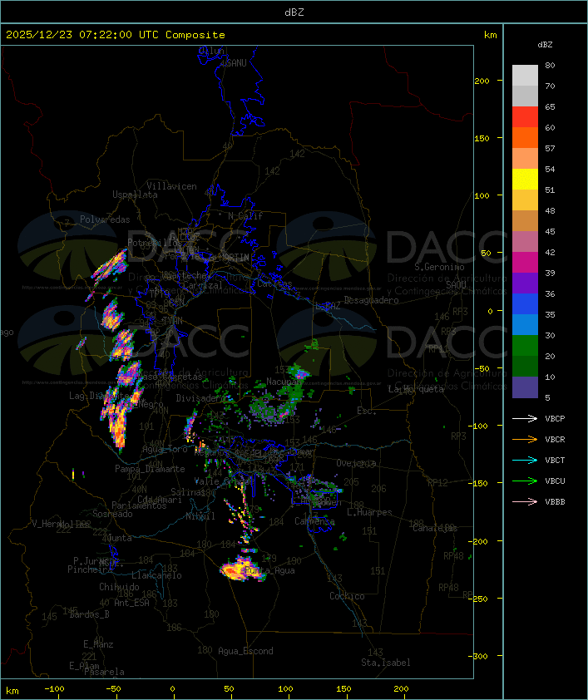This screenshot has width=588, height=700.
Task: Select the slate-purple bottom legend swatch
Action: click(x=525, y=387)
